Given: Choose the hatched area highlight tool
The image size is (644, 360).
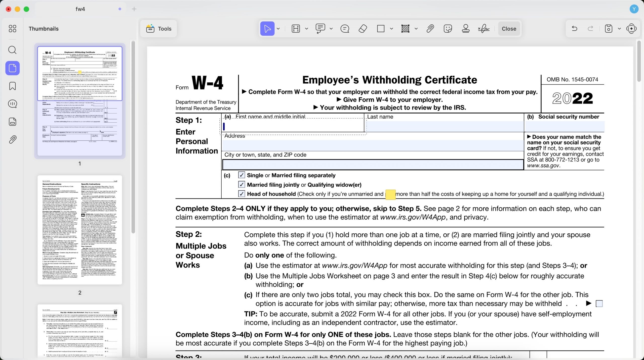Looking at the screenshot, I should (405, 29).
